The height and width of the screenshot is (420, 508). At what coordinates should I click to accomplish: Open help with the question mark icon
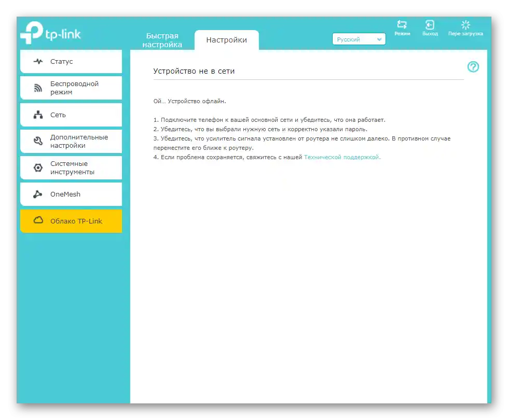click(473, 67)
